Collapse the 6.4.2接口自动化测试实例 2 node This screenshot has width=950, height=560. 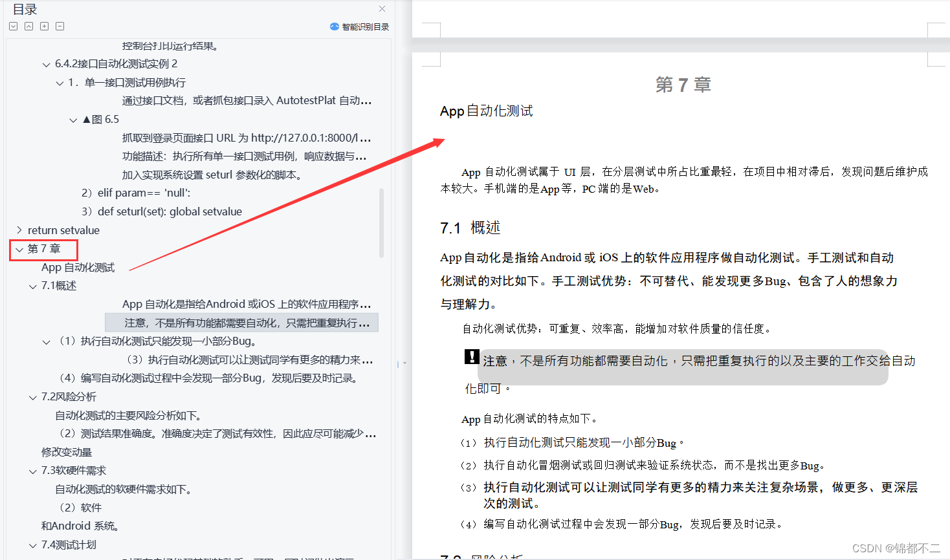coord(46,64)
